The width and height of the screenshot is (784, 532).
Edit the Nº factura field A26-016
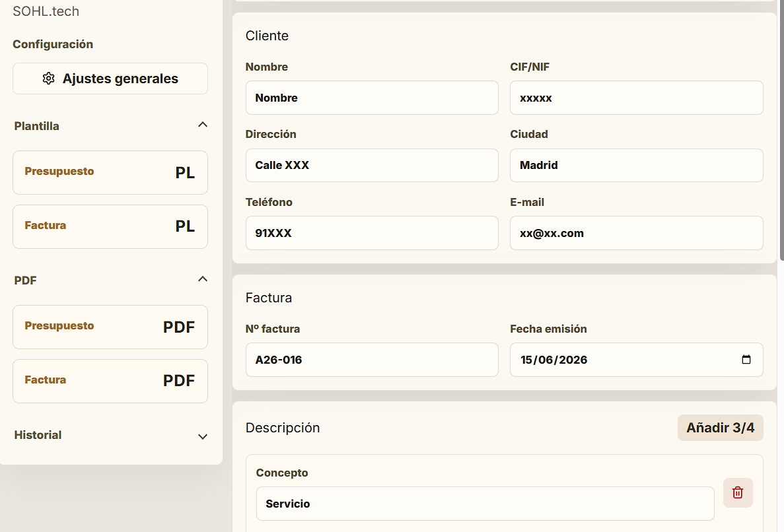pyautogui.click(x=372, y=360)
